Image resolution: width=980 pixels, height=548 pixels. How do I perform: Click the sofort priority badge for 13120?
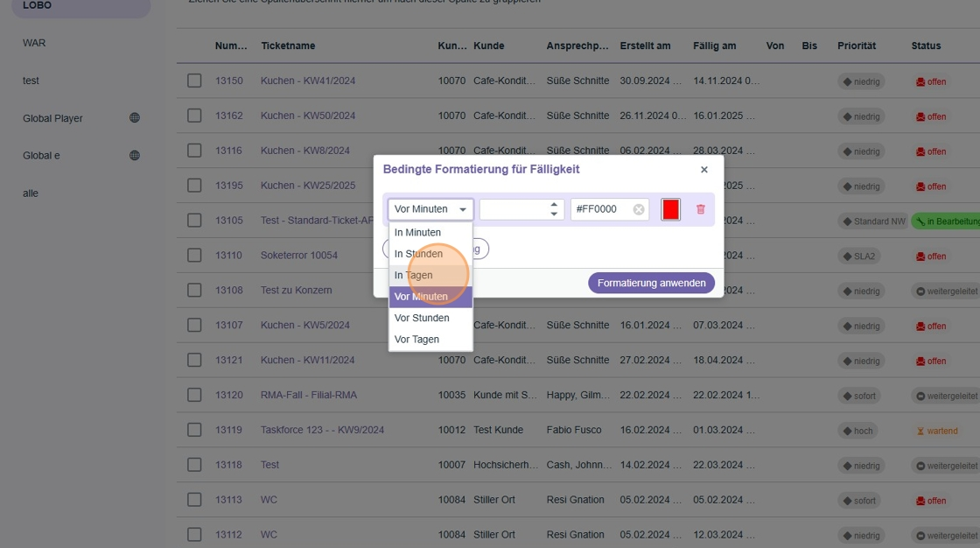pyautogui.click(x=859, y=396)
